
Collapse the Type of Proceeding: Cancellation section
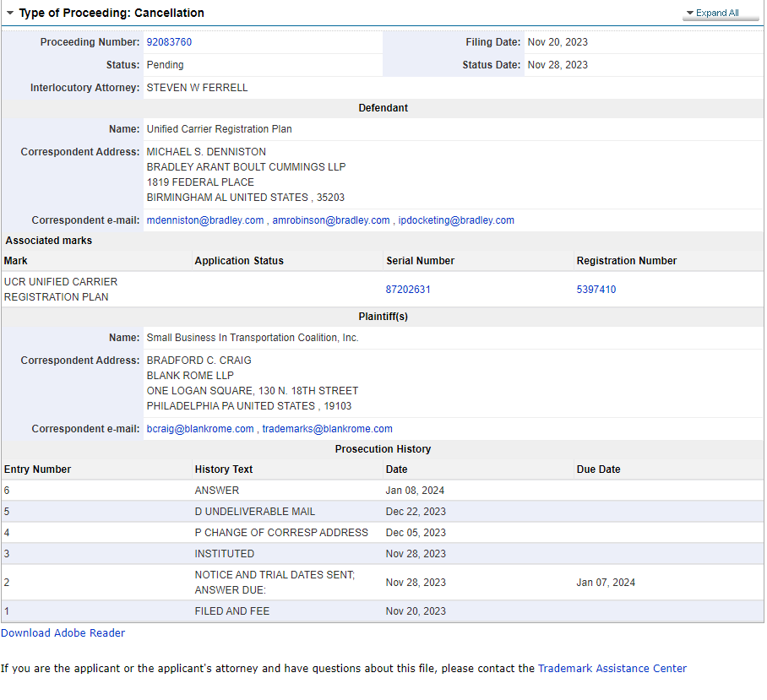pyautogui.click(x=10, y=13)
